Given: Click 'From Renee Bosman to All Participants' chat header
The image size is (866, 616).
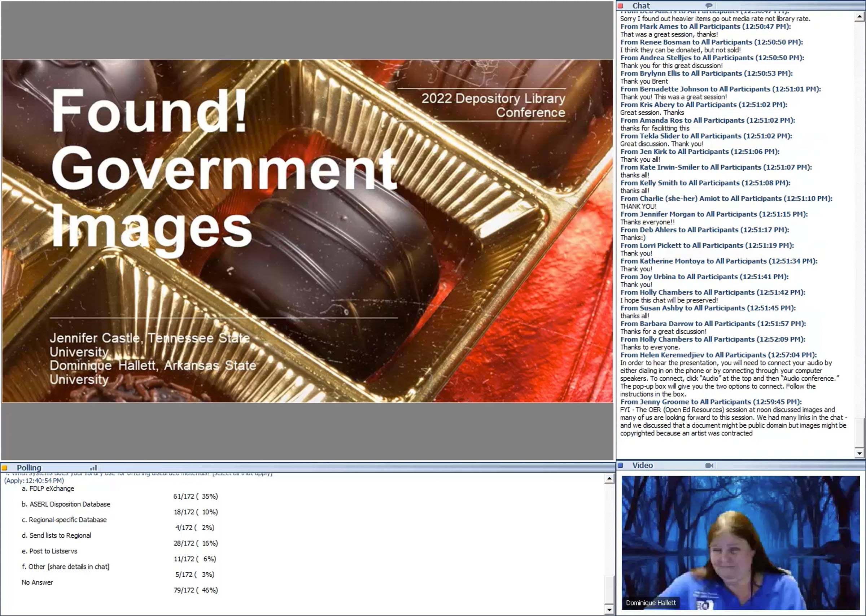Looking at the screenshot, I should [x=712, y=42].
